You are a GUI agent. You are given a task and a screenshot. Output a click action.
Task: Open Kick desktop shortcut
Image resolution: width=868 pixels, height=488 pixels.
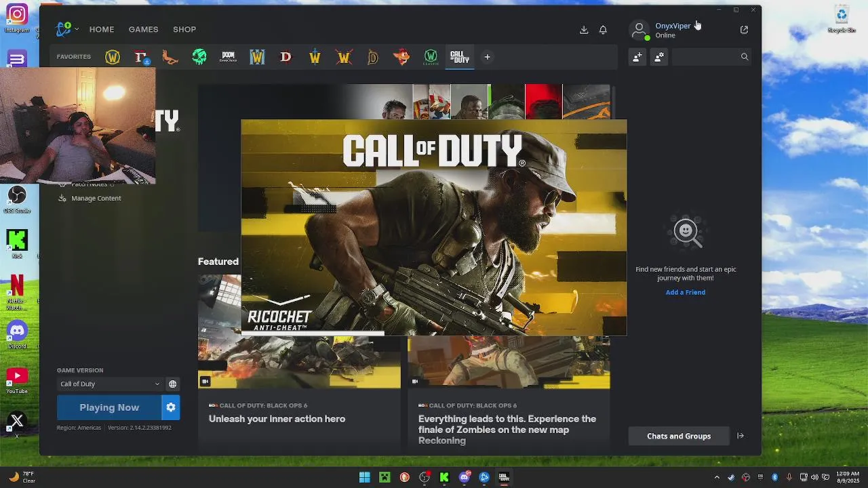pos(17,244)
